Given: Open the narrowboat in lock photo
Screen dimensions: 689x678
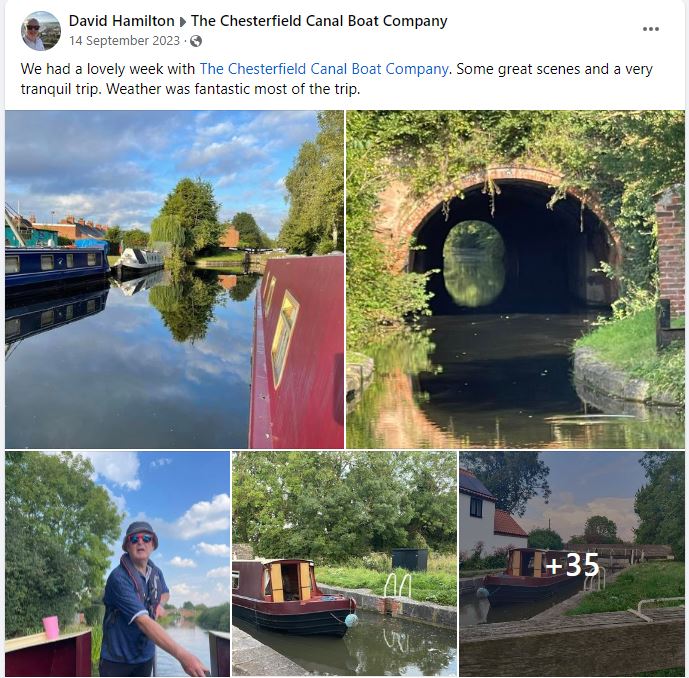Looking at the screenshot, I should coord(344,564).
